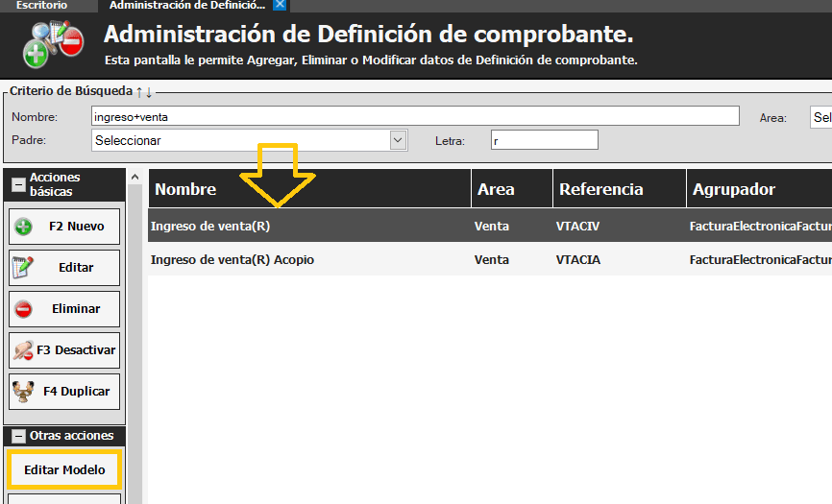The height and width of the screenshot is (504, 832).
Task: Sort the table by Nombre column header
Action: coord(185,189)
